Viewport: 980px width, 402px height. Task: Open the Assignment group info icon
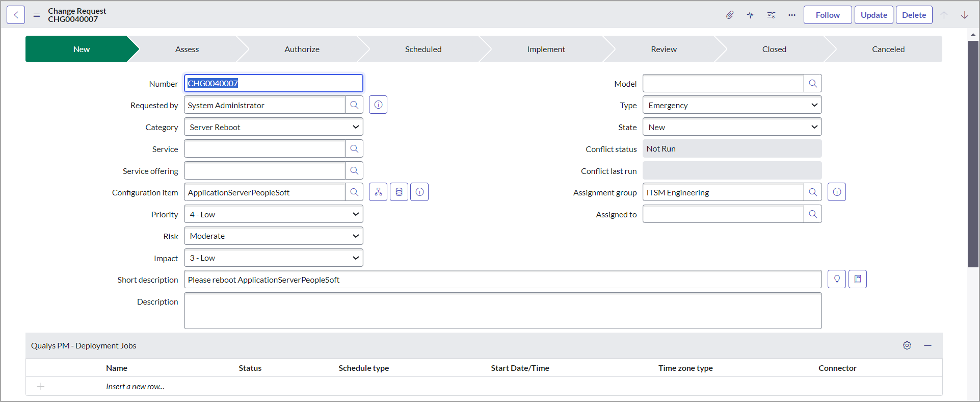pyautogui.click(x=837, y=192)
